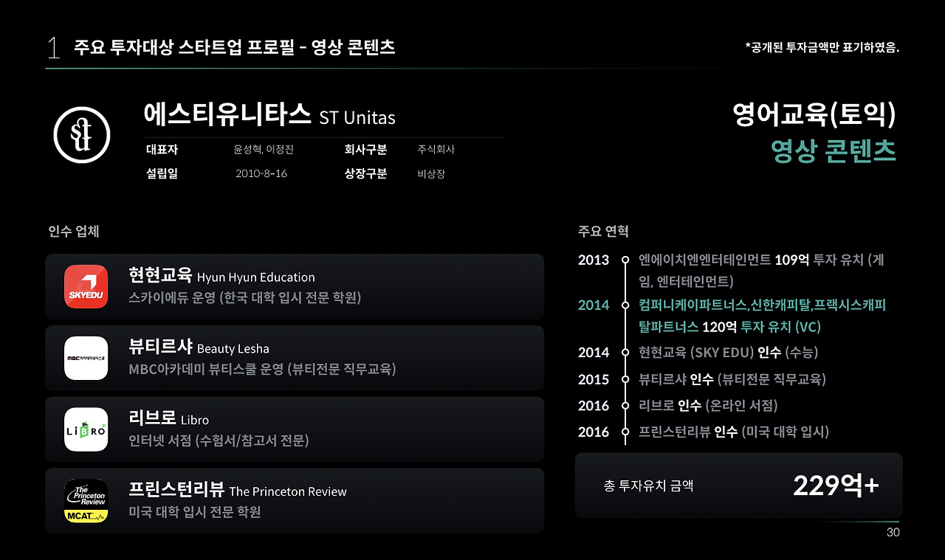Select the card title '리브로 Libro'
Screen dimensions: 945x560
(x=169, y=419)
